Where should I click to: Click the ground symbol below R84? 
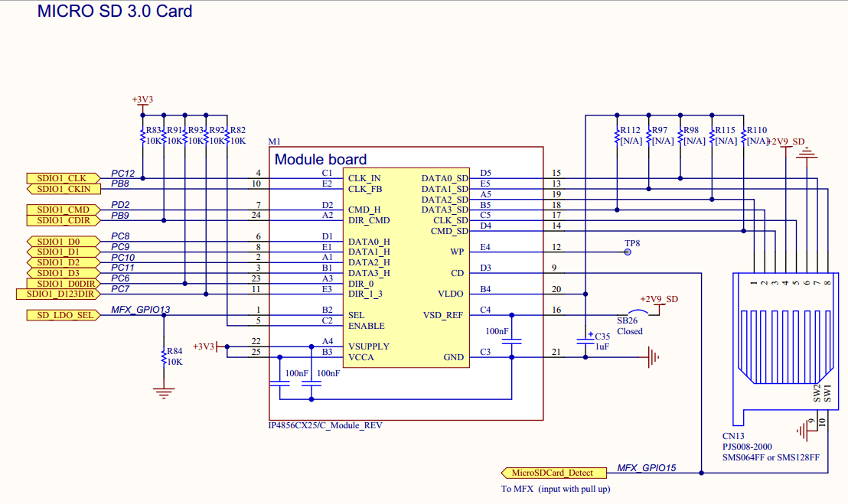point(164,392)
